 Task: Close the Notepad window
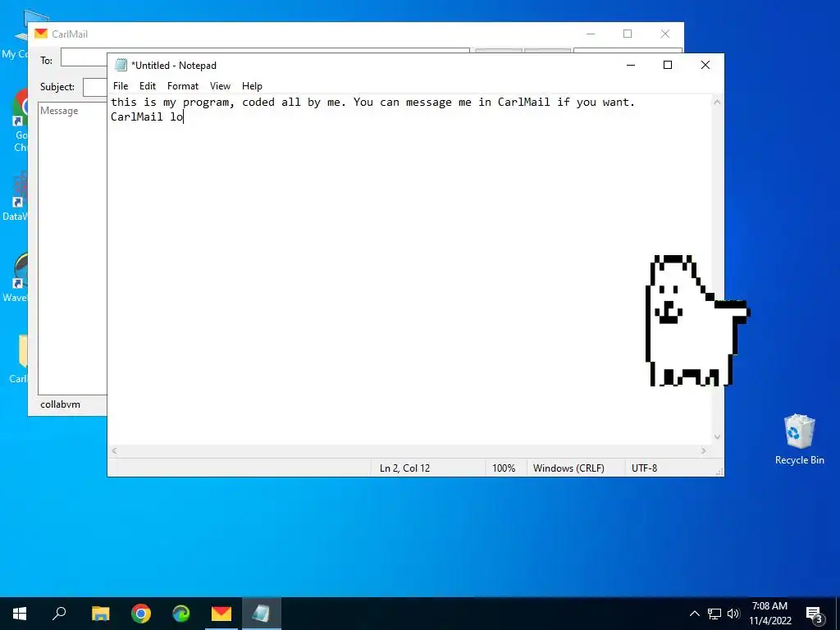pyautogui.click(x=705, y=65)
